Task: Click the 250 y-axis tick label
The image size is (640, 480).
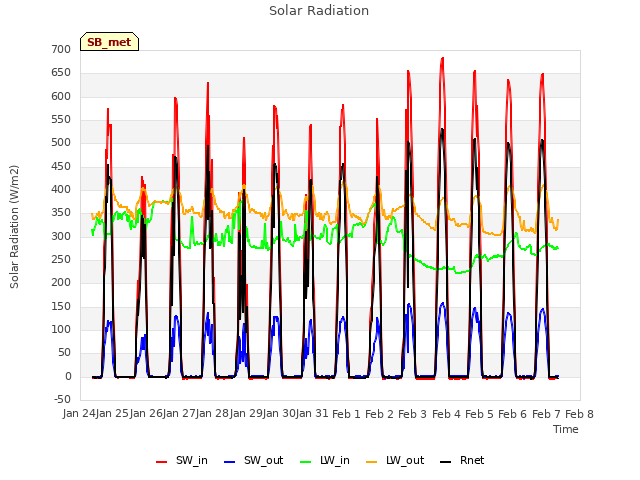Action: 61,260
